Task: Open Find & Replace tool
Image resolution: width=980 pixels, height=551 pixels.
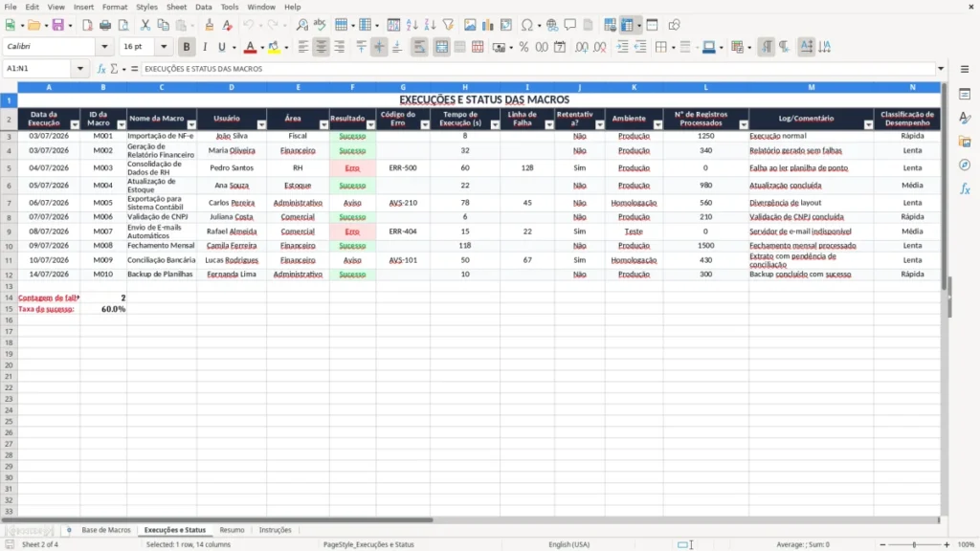Action: pos(301,25)
